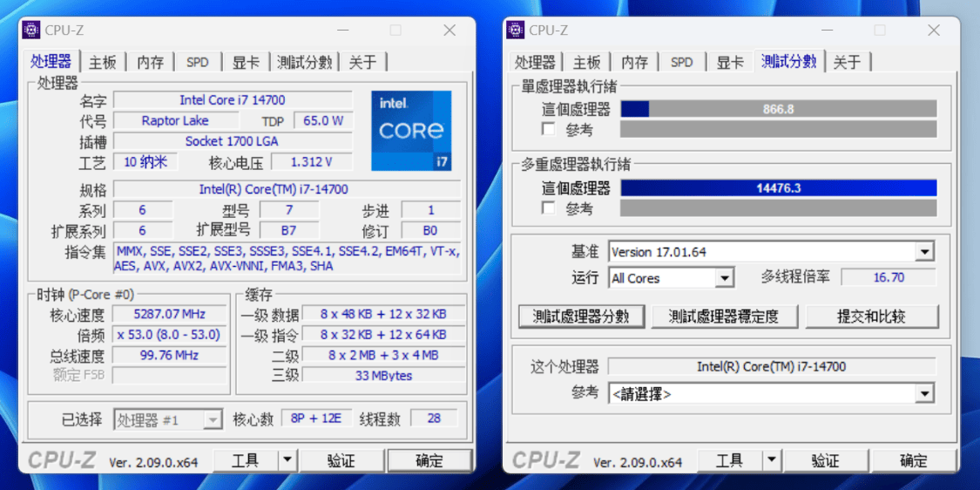Open 主板 tab in the left CPU-Z window
The image size is (980, 490).
(x=103, y=62)
